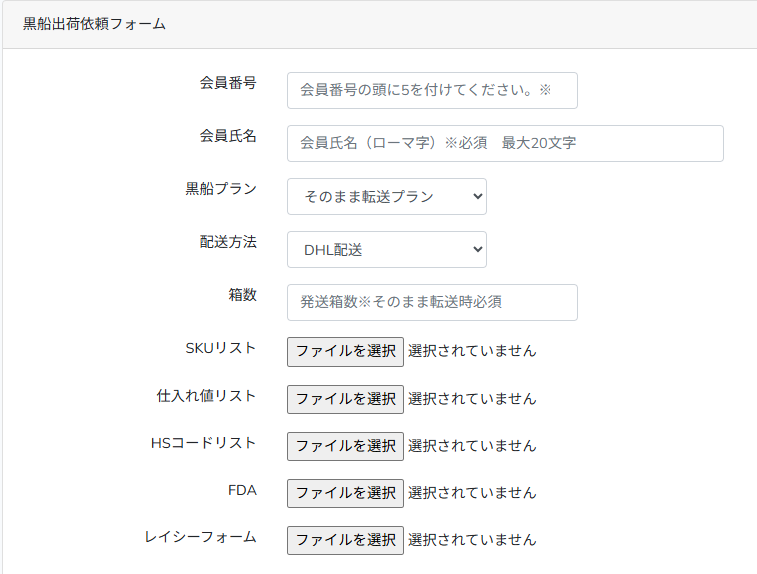757x574 pixels.
Task: Click the 会員番号 input field
Action: (x=431, y=90)
